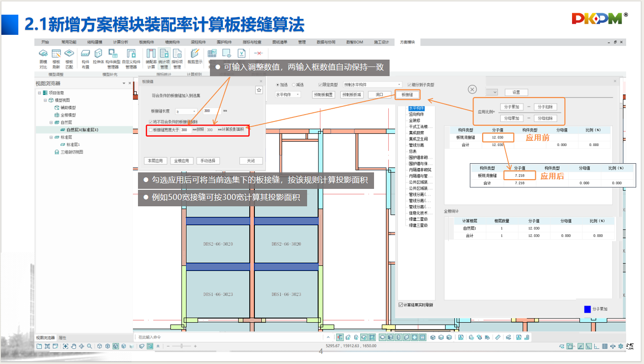
Task: Click the 手动选择 button
Action: coord(208,161)
